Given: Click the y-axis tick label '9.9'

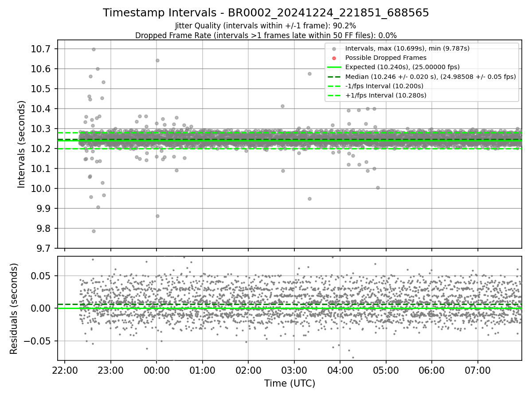Looking at the screenshot, I should (43, 208).
